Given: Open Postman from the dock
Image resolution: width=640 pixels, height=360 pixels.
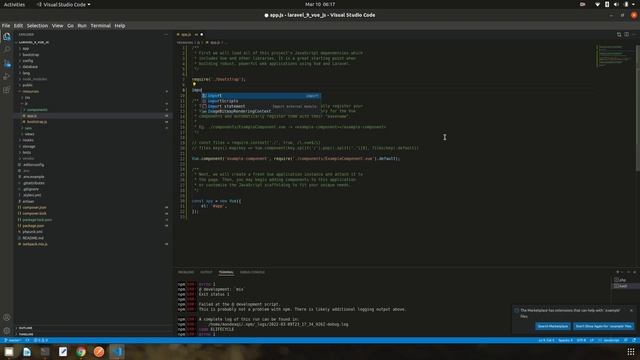Looking at the screenshot, I should [99, 352].
